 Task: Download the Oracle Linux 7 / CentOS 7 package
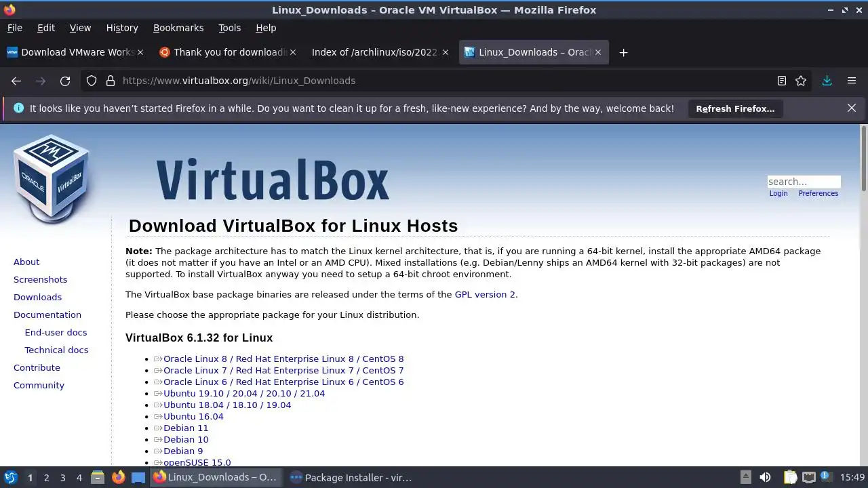click(283, 370)
